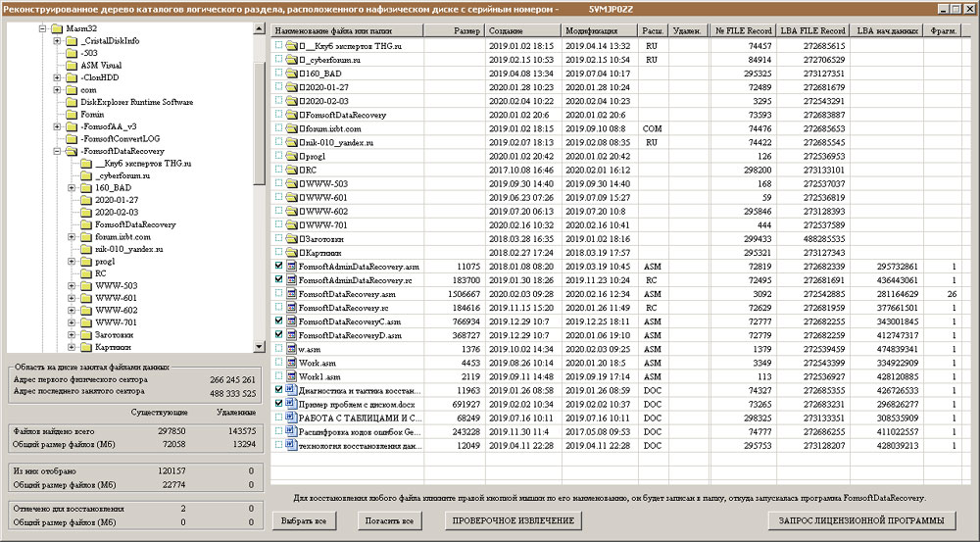
Task: Click the 160_BAD folder icon in file list
Action: tap(292, 74)
